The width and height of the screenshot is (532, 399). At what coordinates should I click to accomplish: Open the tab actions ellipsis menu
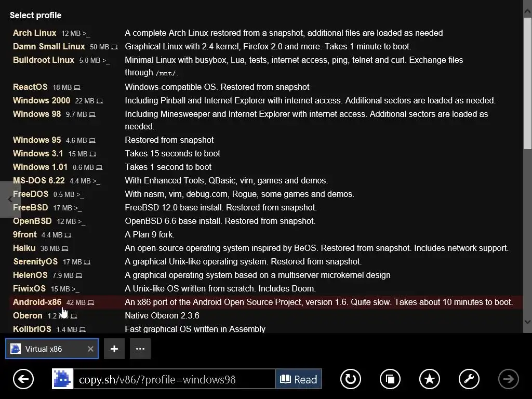click(x=140, y=349)
